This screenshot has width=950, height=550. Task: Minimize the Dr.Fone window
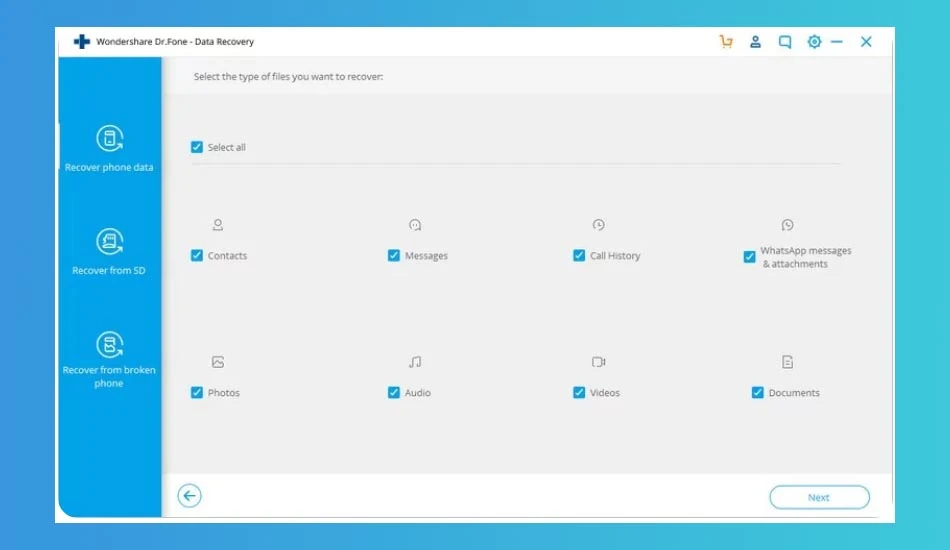(x=837, y=42)
